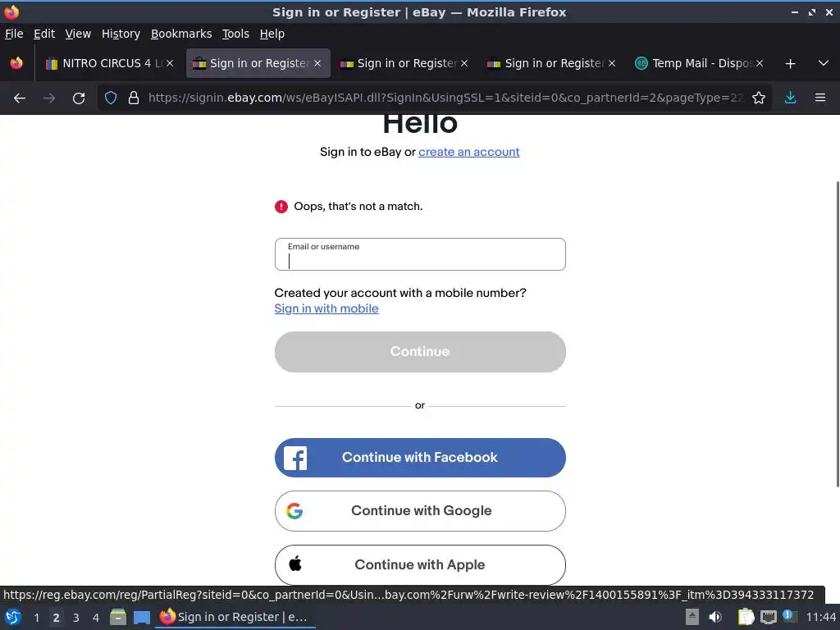Click the create an account link
Screen dimensions: 840x630
[x=468, y=152]
